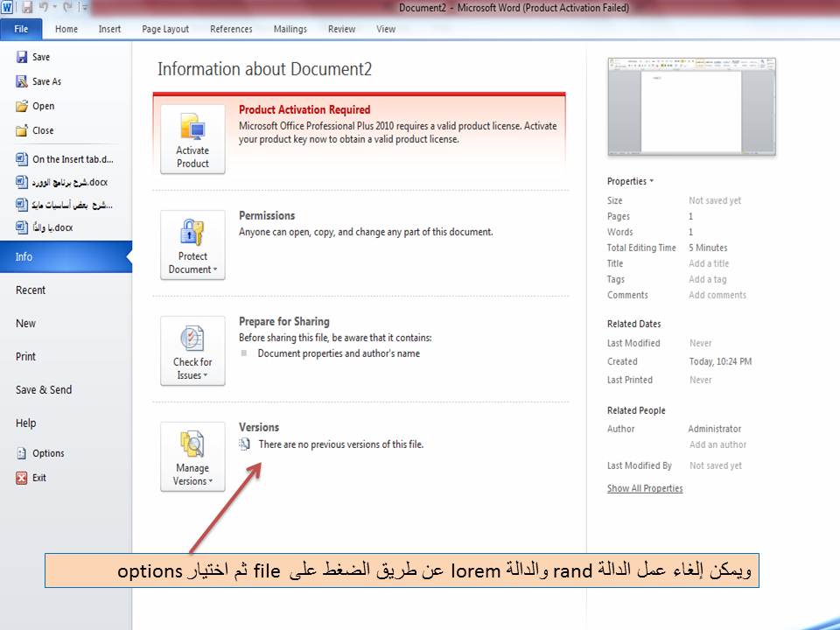Switch to the Mailings tab
This screenshot has height=630, width=840.
(290, 29)
